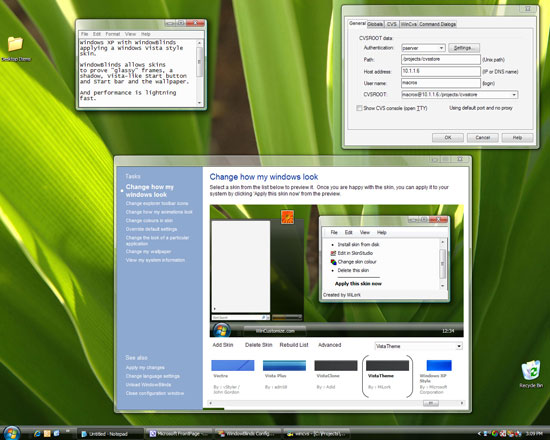Click Add Skin

(x=223, y=345)
